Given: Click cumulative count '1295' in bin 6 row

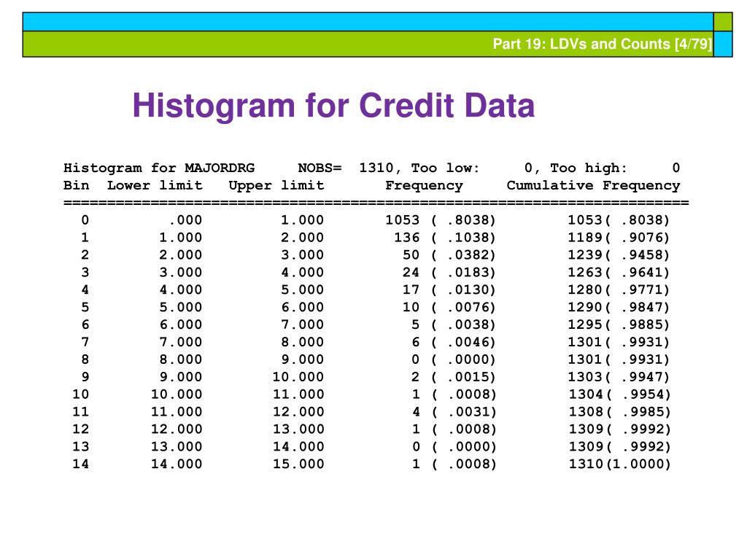Looking at the screenshot, I should click(585, 324).
